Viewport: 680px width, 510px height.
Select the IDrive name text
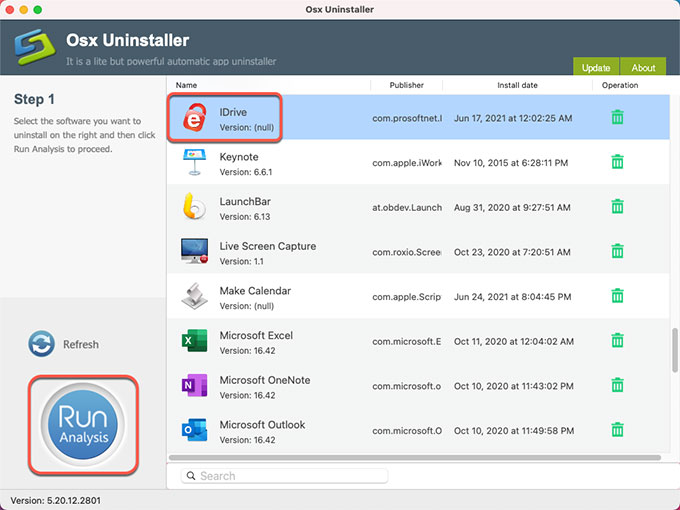pyautogui.click(x=233, y=112)
